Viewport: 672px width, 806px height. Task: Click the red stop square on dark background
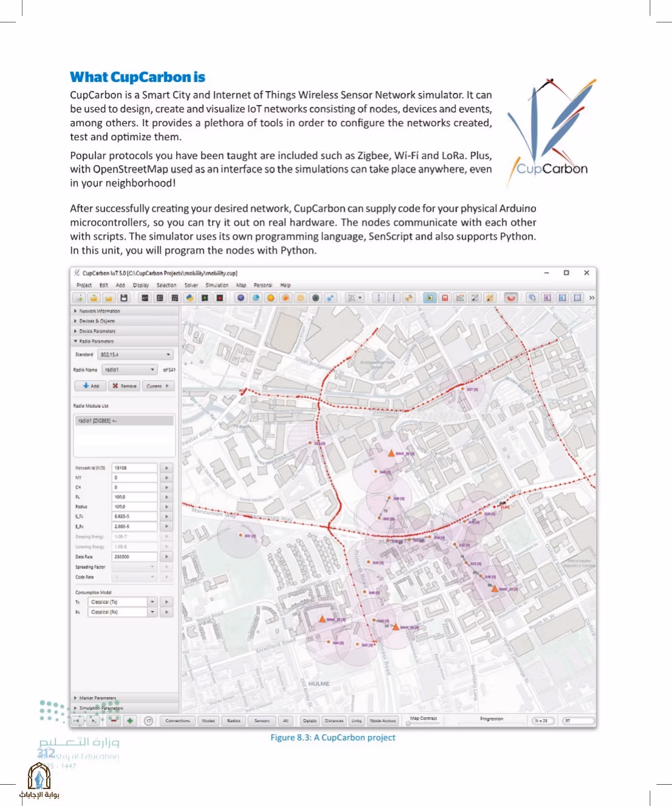tap(220, 298)
